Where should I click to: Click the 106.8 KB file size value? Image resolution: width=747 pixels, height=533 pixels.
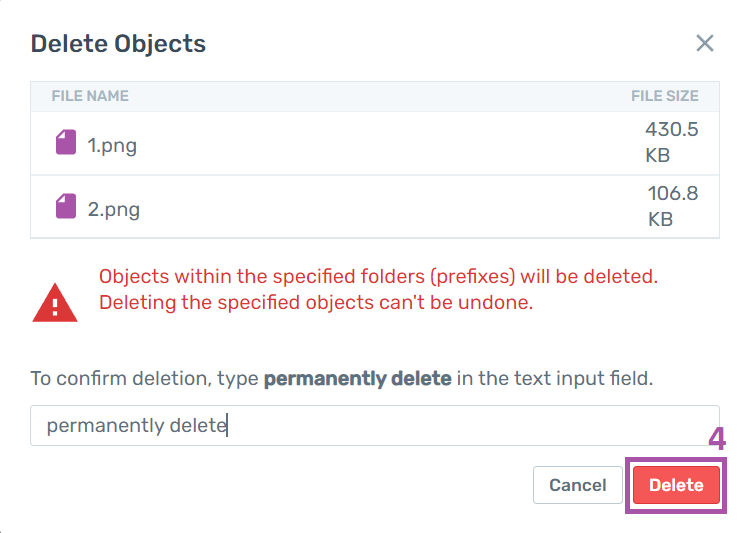[x=673, y=206]
